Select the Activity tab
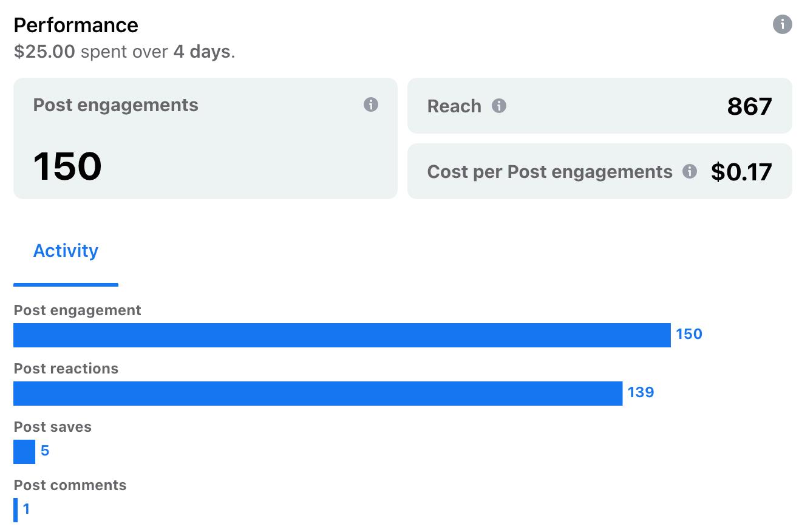799x532 pixels. tap(66, 251)
